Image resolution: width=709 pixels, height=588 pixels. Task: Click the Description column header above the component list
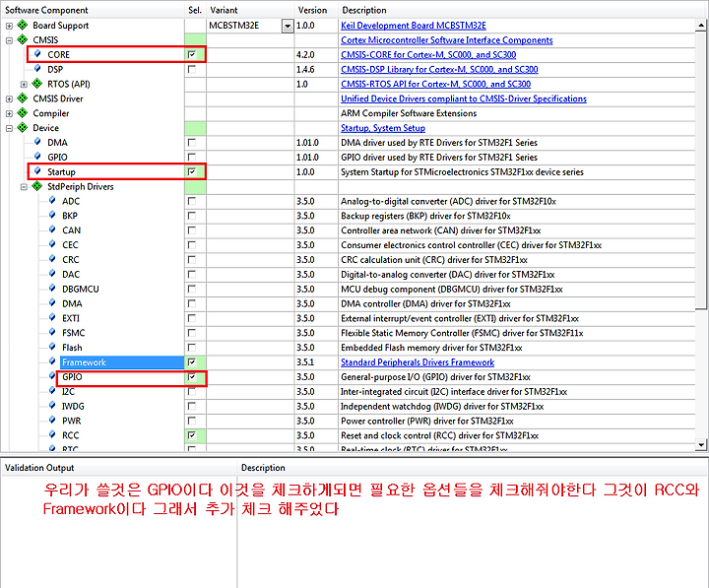(523, 10)
